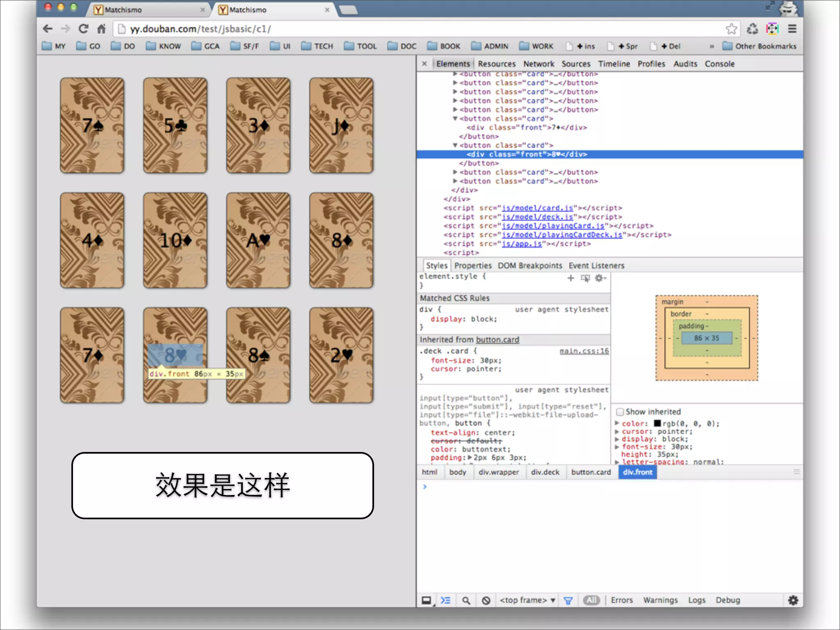840x630 pixels.
Task: Click the clear console icon
Action: [486, 600]
